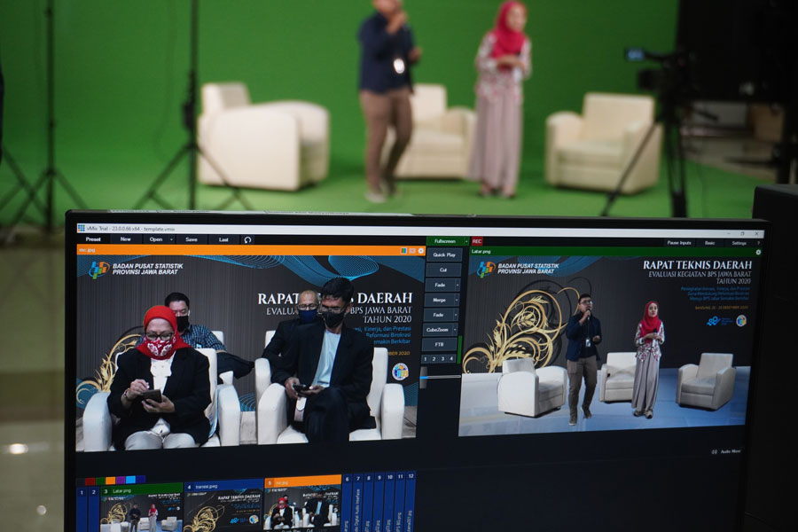Expand the Merge transition dropdown

[456, 300]
